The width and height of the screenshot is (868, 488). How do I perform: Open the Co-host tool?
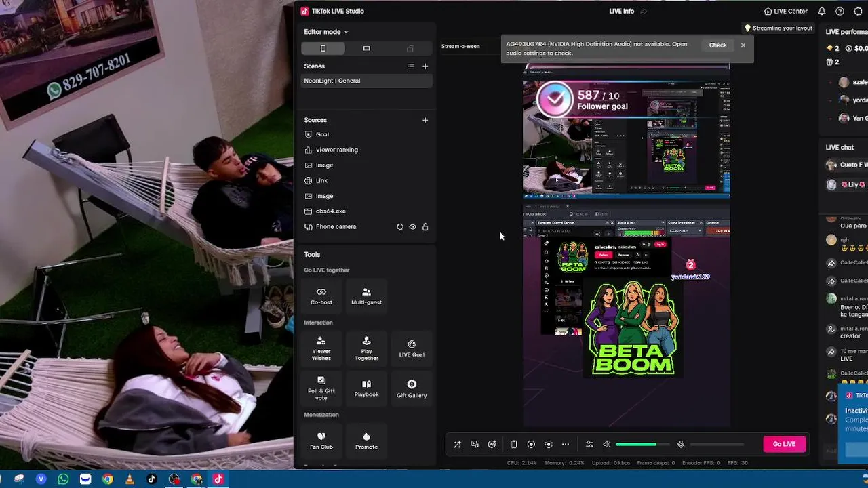(x=321, y=296)
